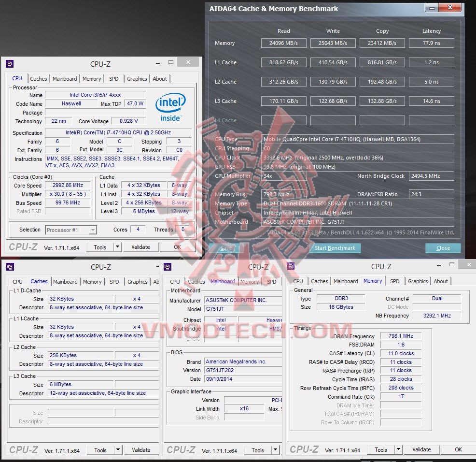Select Graphics tab in top CPU-Z window
The height and width of the screenshot is (462, 476).
[x=137, y=79]
